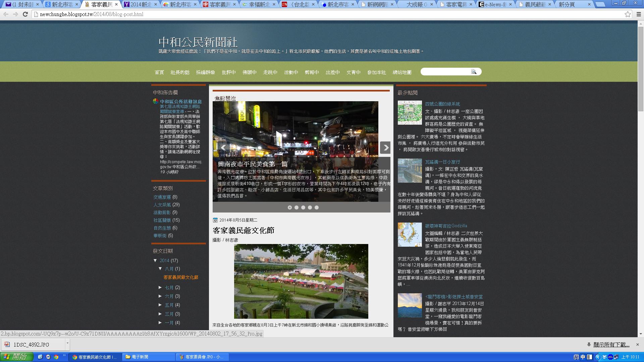Expand the 一月 archive month
Screen dimensions: 644x362
pos(160,322)
